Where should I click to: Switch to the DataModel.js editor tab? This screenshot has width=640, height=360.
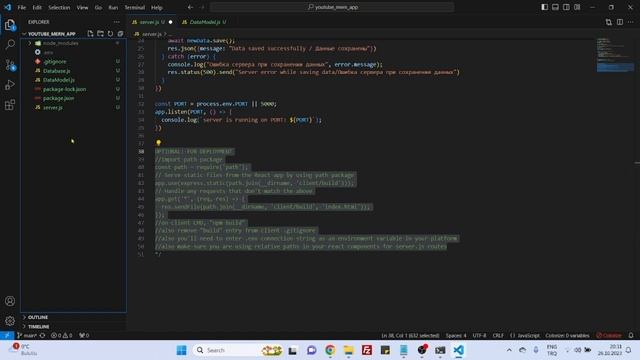coord(204,22)
